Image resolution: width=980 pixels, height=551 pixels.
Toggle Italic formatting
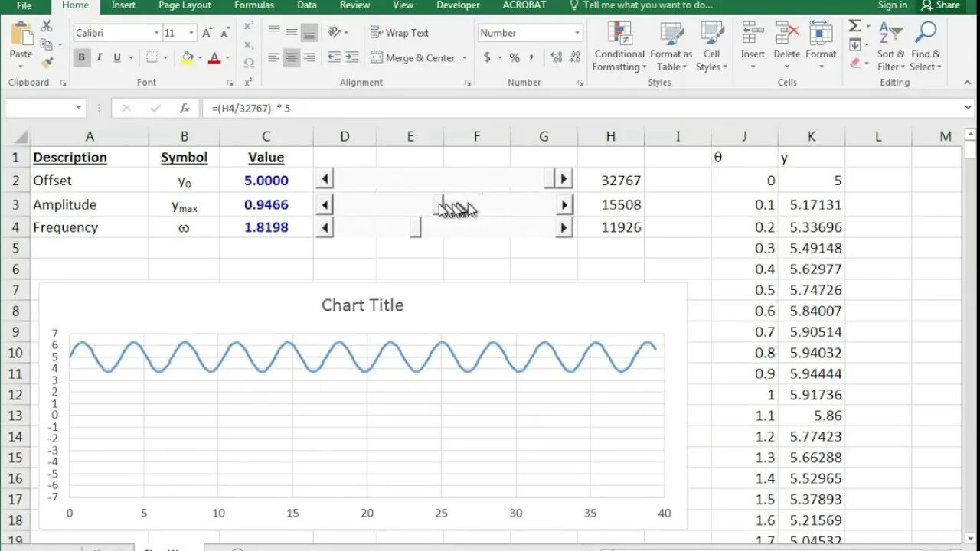(100, 57)
